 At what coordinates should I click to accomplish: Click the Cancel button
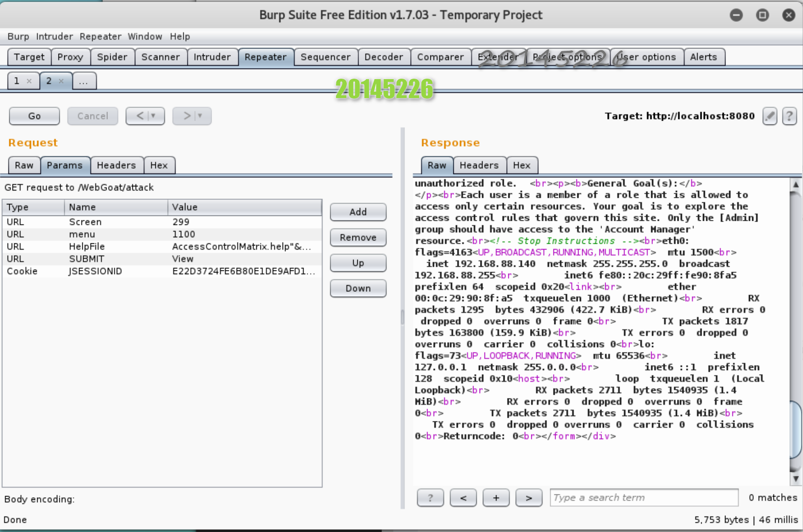pos(92,116)
